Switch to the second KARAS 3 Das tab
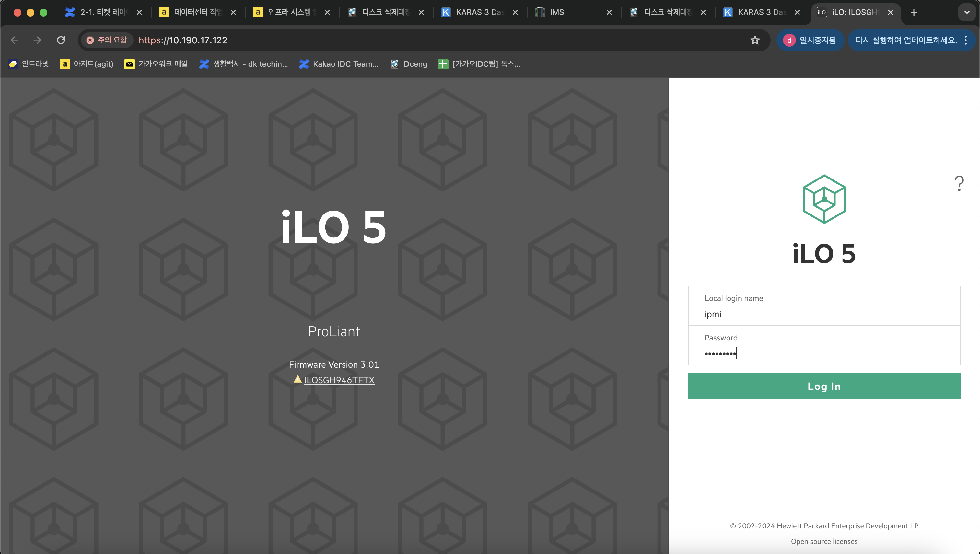Image resolution: width=980 pixels, height=554 pixels. (x=761, y=12)
